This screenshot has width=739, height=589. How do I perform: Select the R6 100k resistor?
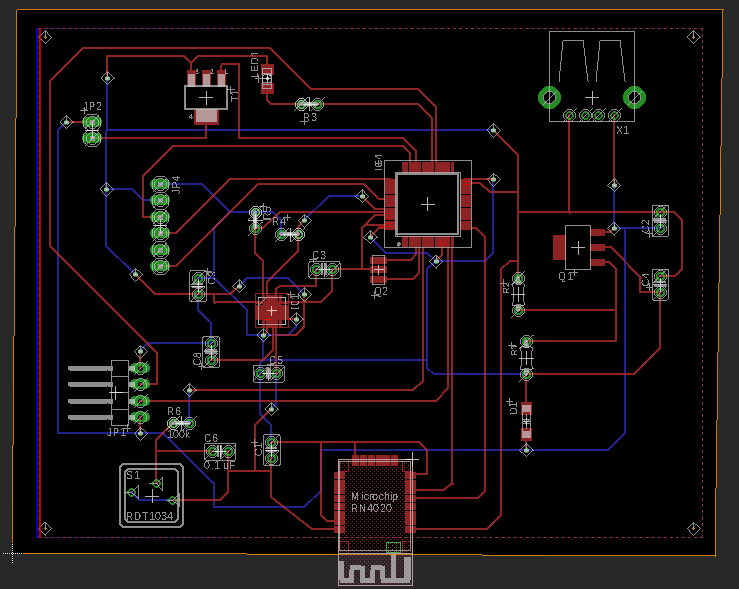coord(181,424)
